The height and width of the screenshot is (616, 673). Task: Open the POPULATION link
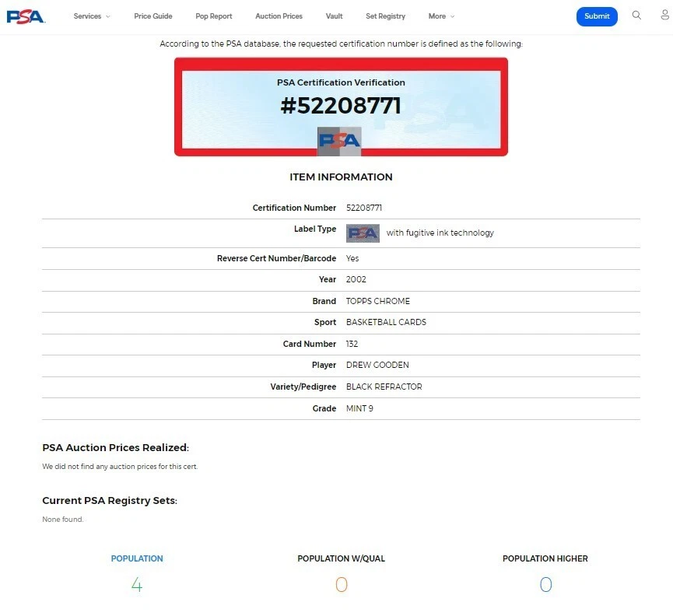137,558
